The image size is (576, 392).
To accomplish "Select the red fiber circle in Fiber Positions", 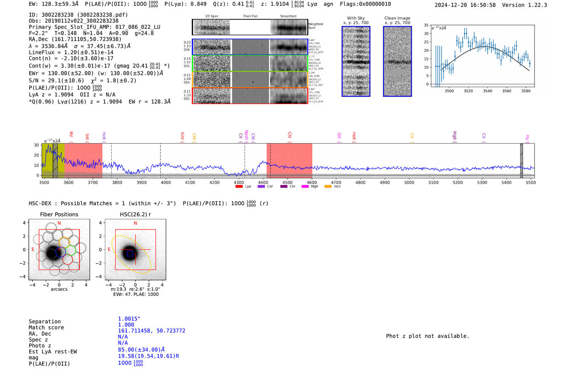I will pos(67,259).
